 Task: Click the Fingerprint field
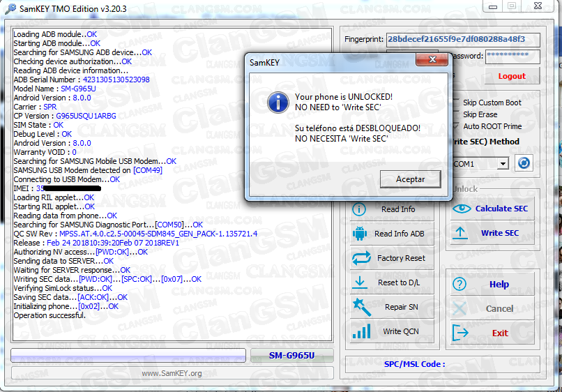tap(463, 40)
